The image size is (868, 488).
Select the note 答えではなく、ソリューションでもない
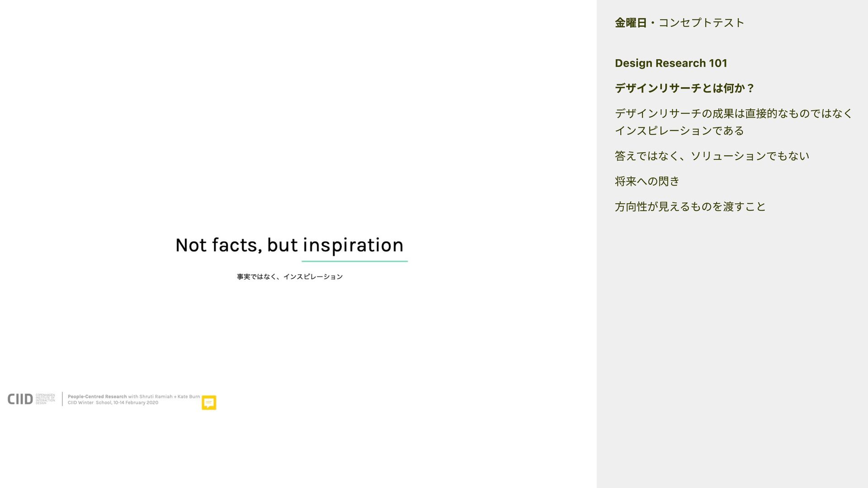712,156
